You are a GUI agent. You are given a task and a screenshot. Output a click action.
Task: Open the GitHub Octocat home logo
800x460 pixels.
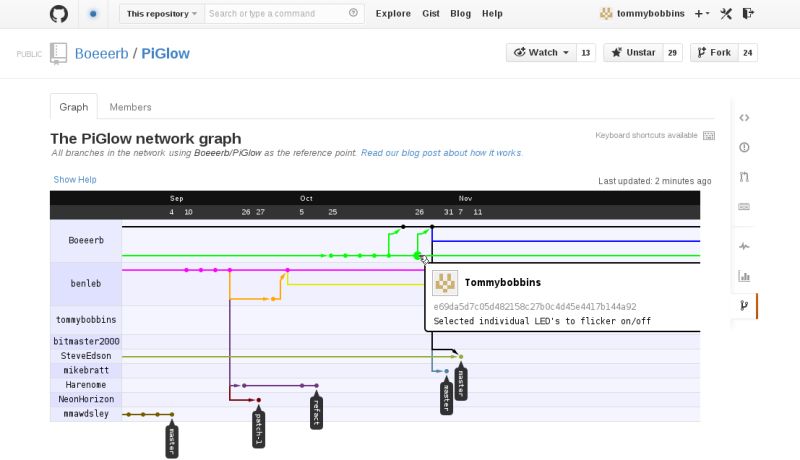(x=59, y=14)
